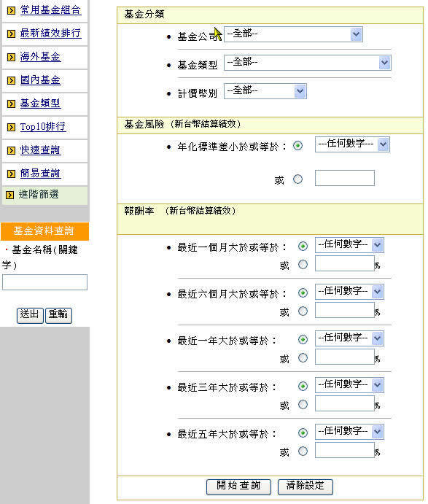Click custom 最近五年 percent field
428x504 pixels.
click(344, 450)
